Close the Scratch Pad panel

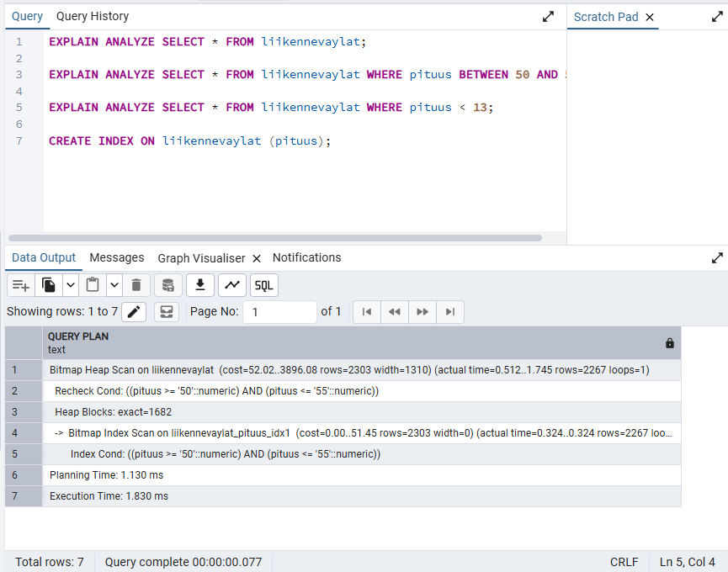pos(649,17)
